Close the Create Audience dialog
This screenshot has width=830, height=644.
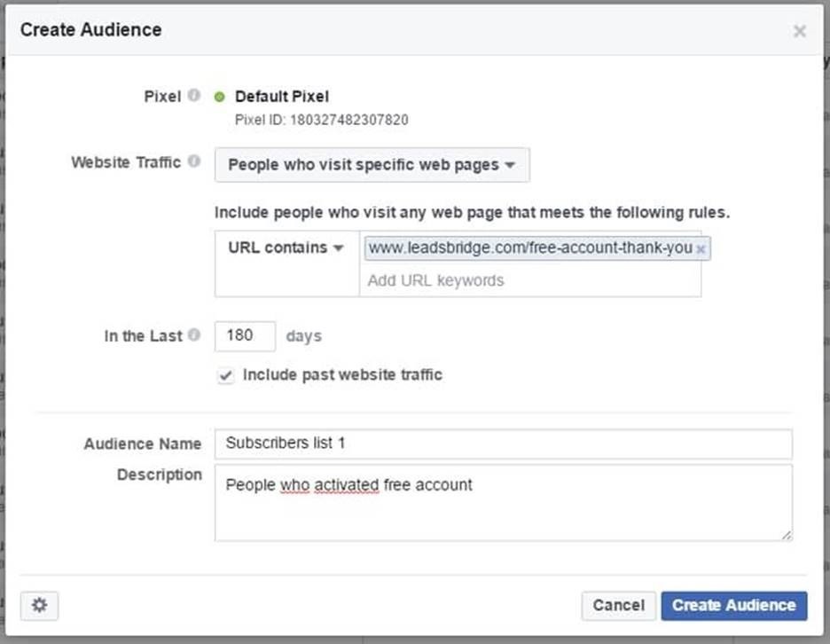pyautogui.click(x=799, y=31)
